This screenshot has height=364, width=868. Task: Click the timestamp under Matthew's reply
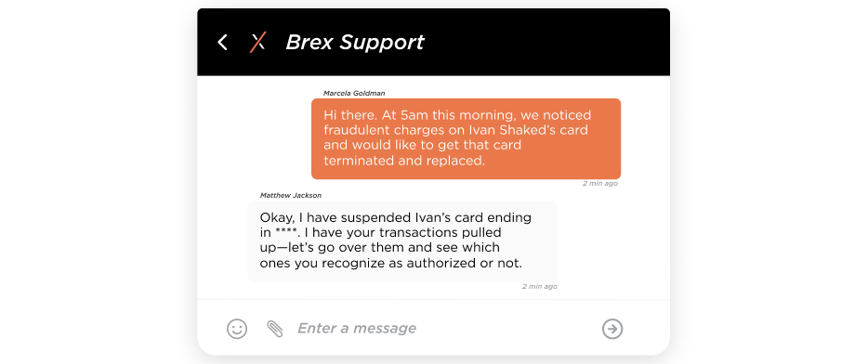coord(540,287)
